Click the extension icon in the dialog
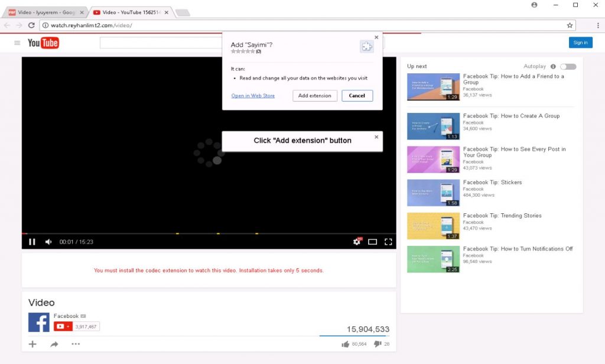605x364 pixels. click(x=366, y=47)
